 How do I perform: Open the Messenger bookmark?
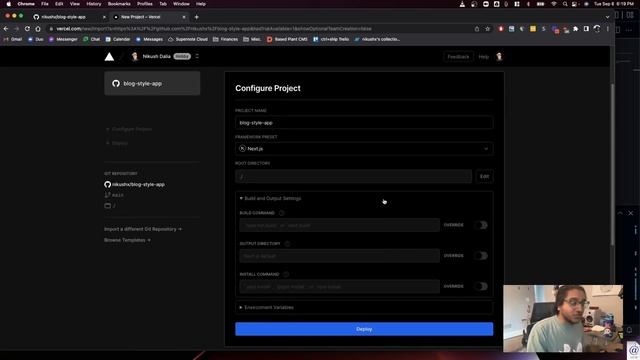(63, 39)
